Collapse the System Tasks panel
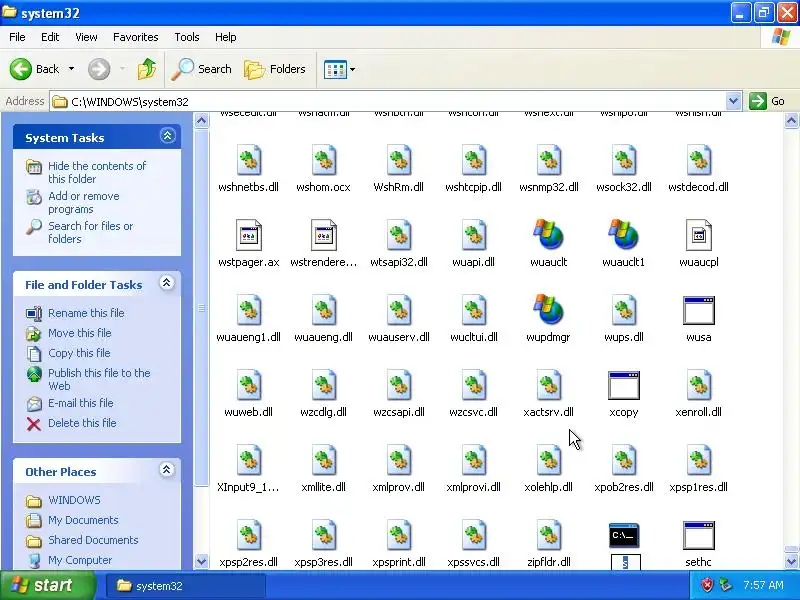Viewport: 800px width, 600px height. [167, 136]
